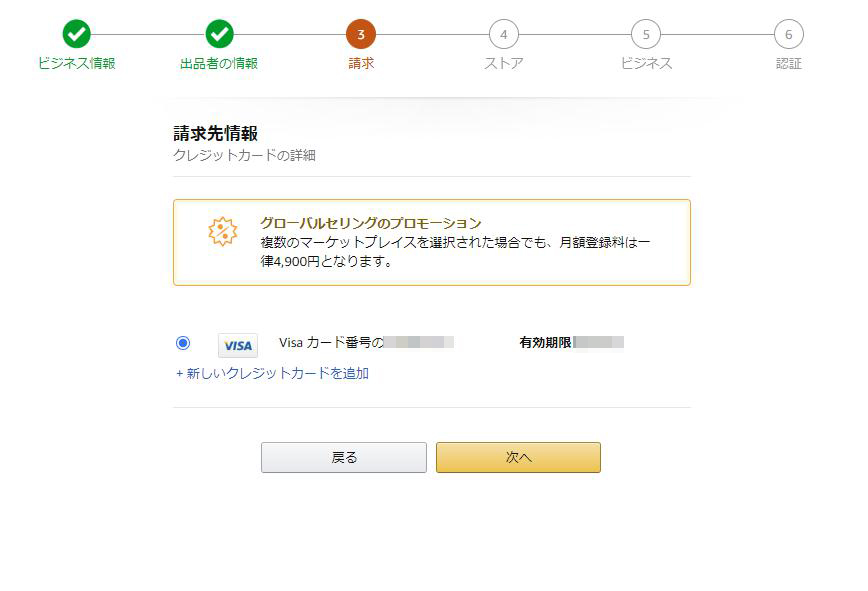Click the 有効期限 label
This screenshot has height=591, width=868.
[545, 343]
